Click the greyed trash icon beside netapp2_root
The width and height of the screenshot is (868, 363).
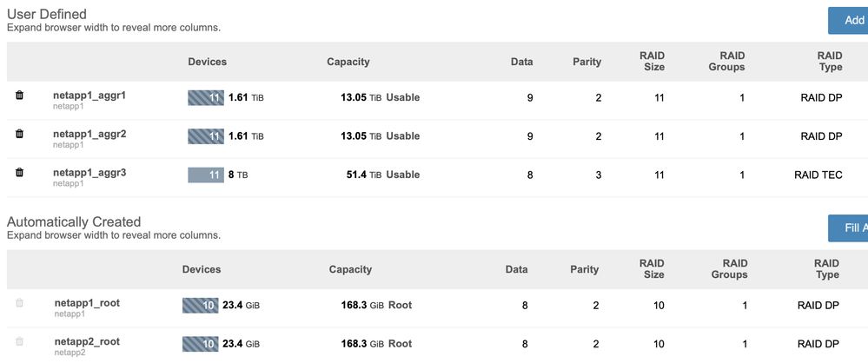(x=20, y=342)
